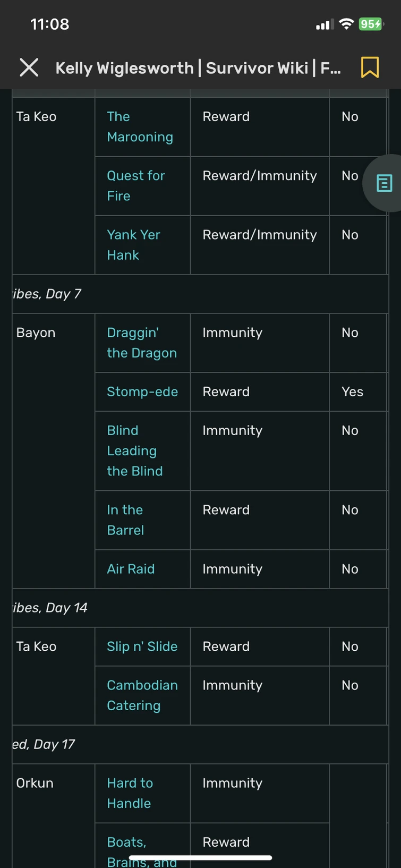Open Draggin' the Dragon challenge page
Viewport: 401px width, 868px height.
(x=141, y=343)
